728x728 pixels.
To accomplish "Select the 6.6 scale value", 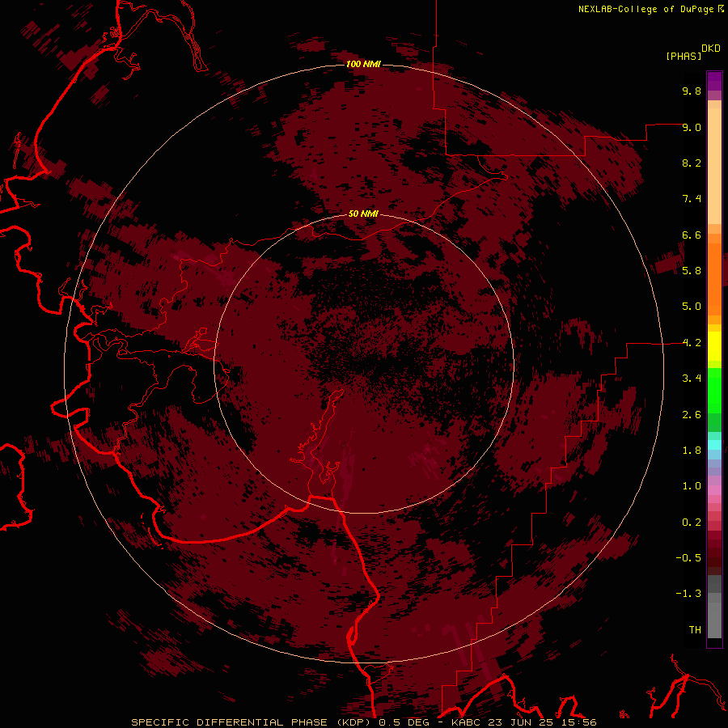I will pyautogui.click(x=692, y=235).
